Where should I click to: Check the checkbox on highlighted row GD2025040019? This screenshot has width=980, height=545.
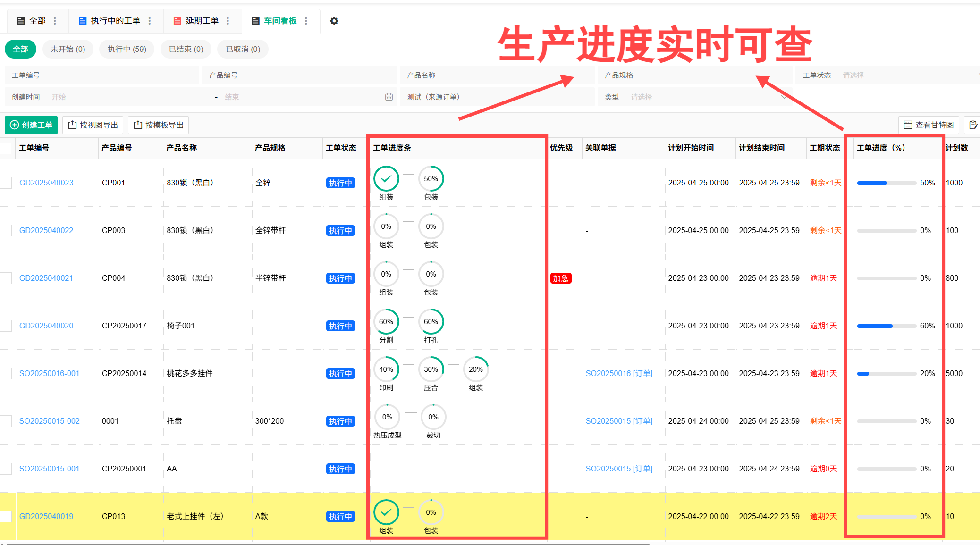[6, 516]
